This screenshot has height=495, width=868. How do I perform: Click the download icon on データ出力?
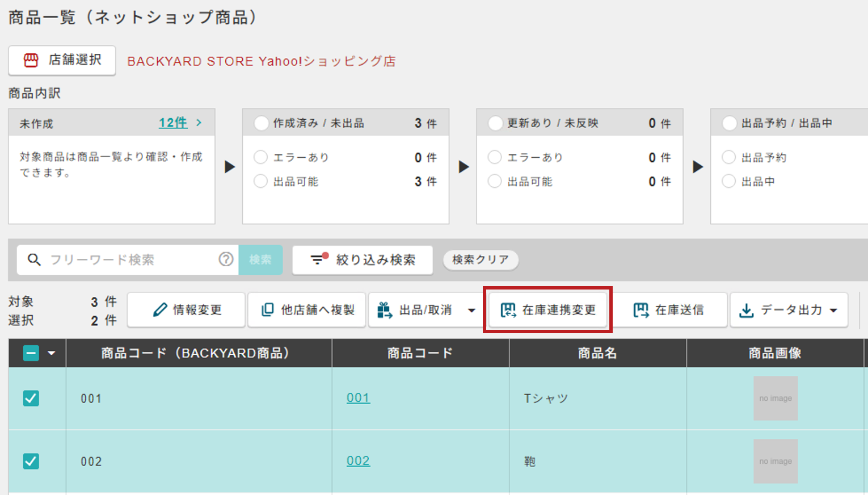[747, 311]
